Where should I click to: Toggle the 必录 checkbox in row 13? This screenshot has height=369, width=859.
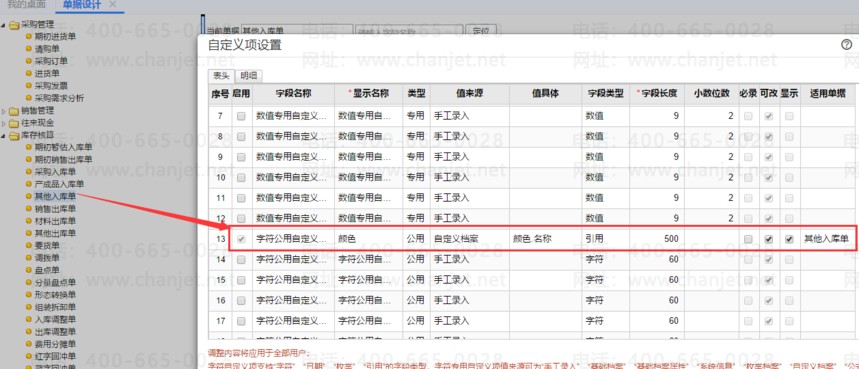pyautogui.click(x=748, y=239)
